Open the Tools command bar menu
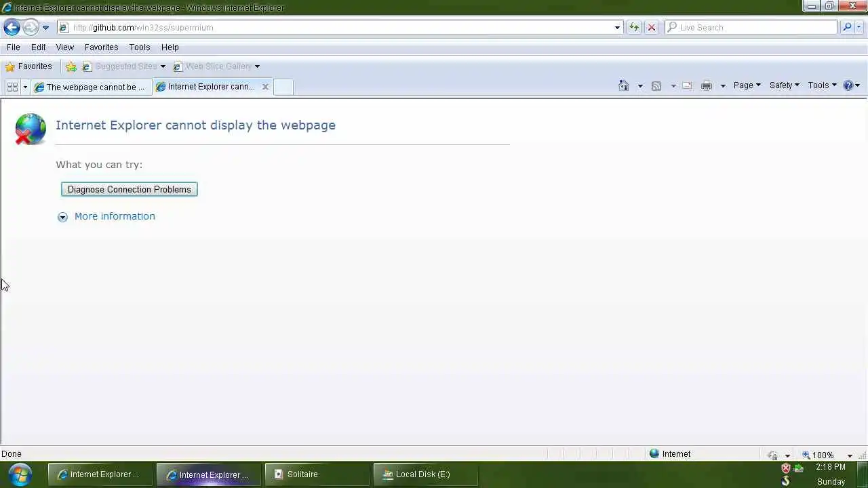868x488 pixels. (822, 85)
